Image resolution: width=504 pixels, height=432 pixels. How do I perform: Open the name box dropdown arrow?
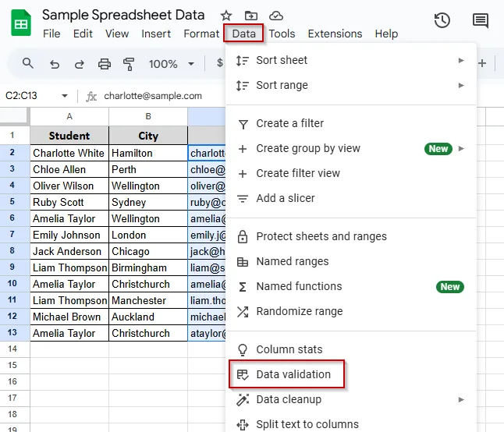[x=65, y=96]
